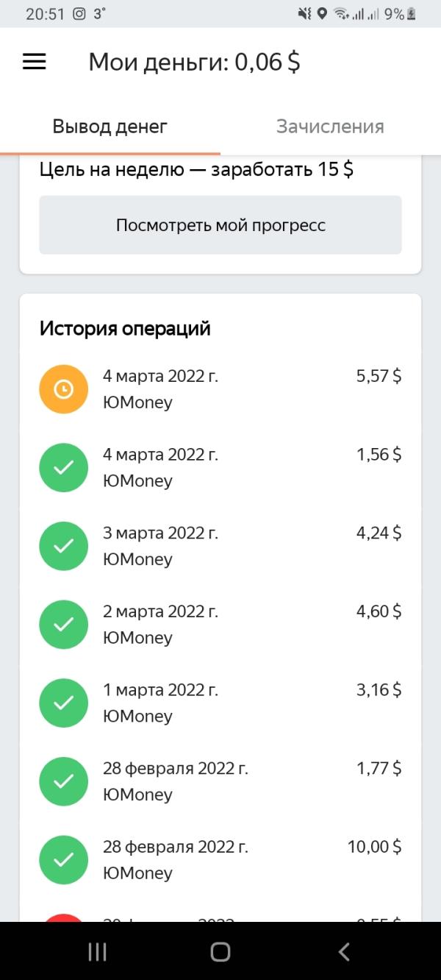Open the 4,24 $ operation from 3 марта

tap(220, 546)
